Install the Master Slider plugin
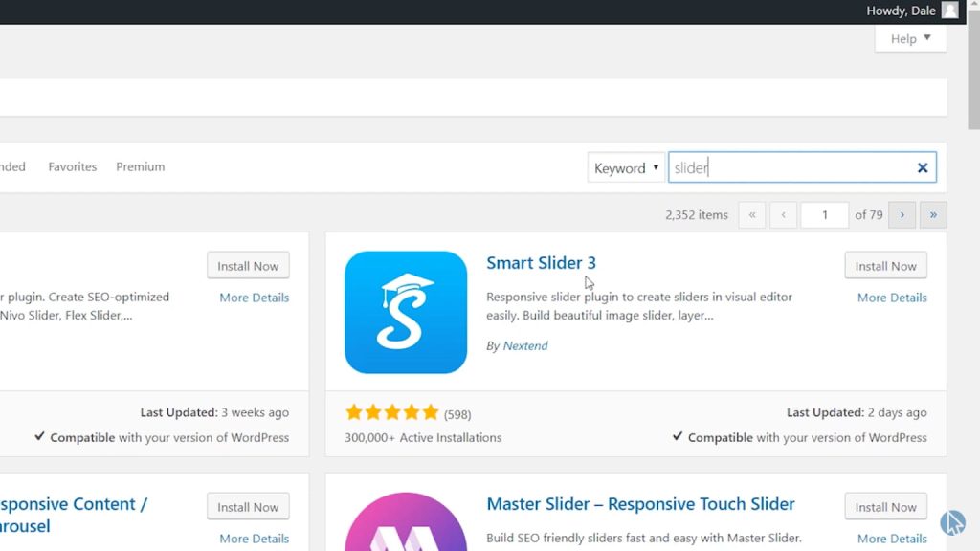The image size is (980, 551). point(885,507)
